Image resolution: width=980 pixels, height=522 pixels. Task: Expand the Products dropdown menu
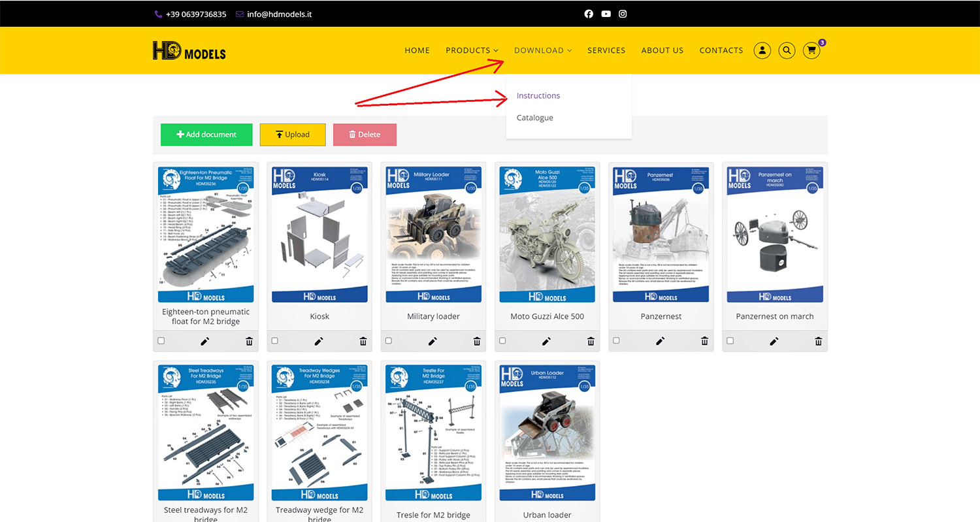pos(472,50)
